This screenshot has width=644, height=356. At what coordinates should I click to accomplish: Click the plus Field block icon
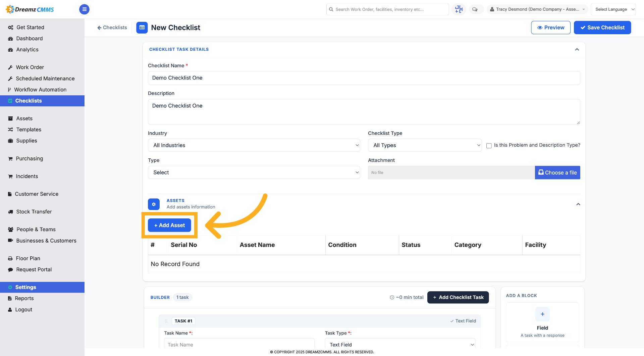pyautogui.click(x=542, y=314)
